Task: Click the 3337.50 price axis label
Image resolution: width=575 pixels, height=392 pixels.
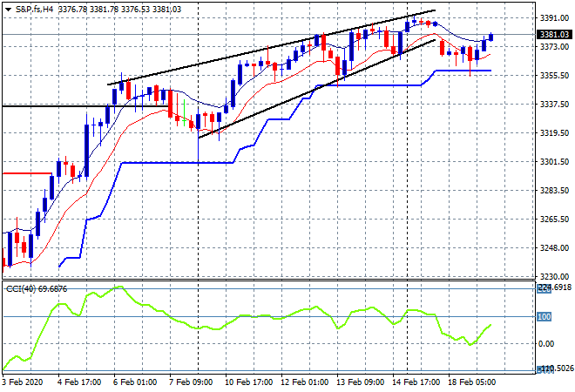Action: pyautogui.click(x=554, y=105)
